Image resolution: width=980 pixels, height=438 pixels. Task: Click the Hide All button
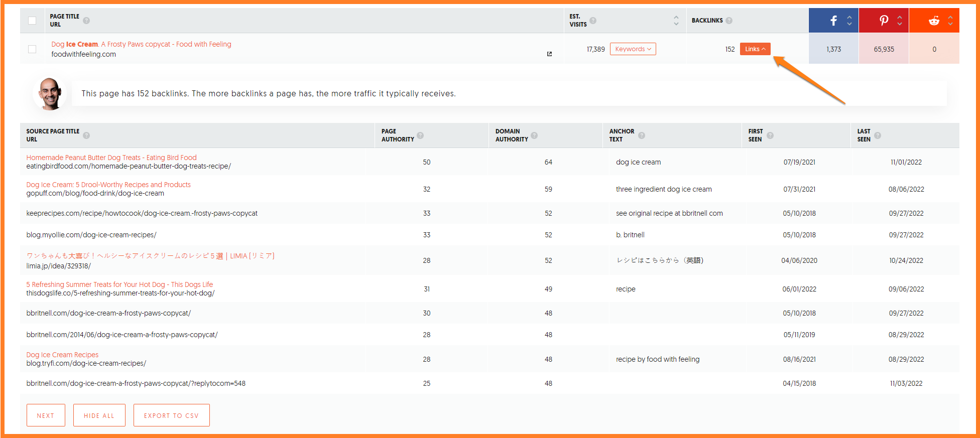(x=99, y=415)
